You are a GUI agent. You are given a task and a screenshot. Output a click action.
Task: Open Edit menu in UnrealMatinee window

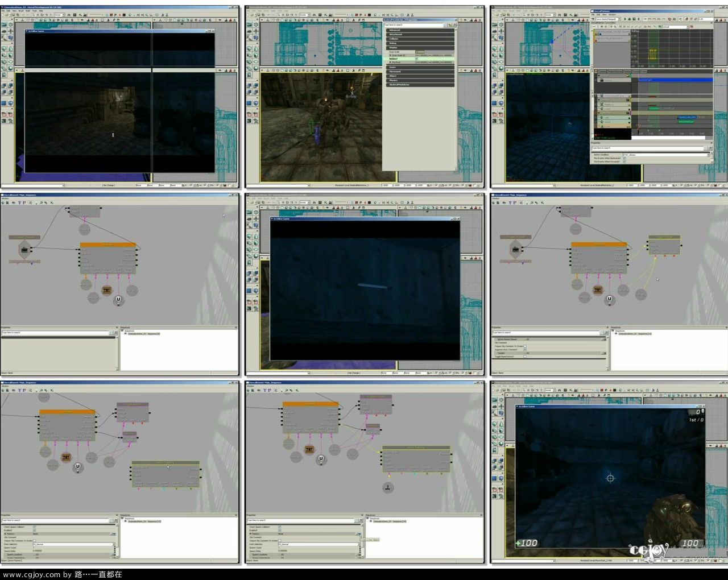point(598,15)
